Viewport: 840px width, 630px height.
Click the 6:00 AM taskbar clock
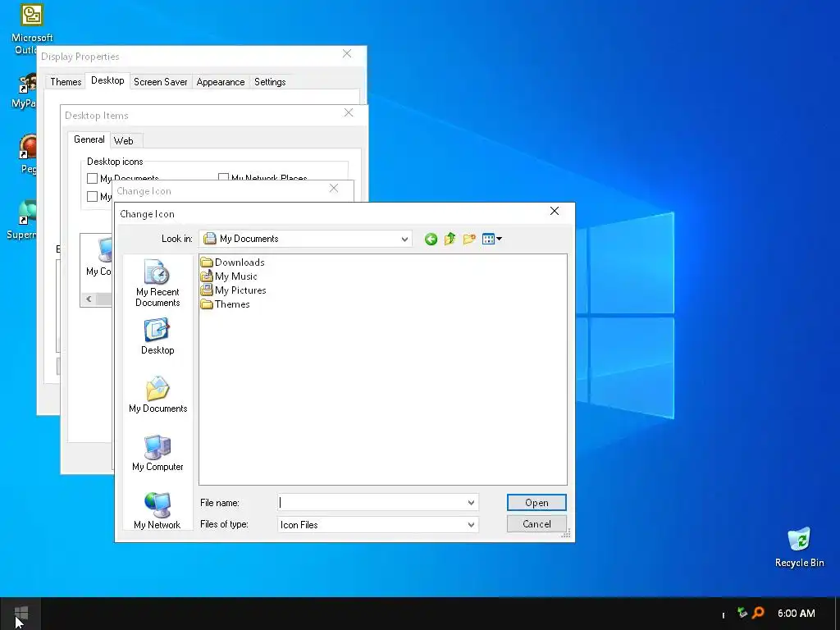click(x=796, y=613)
